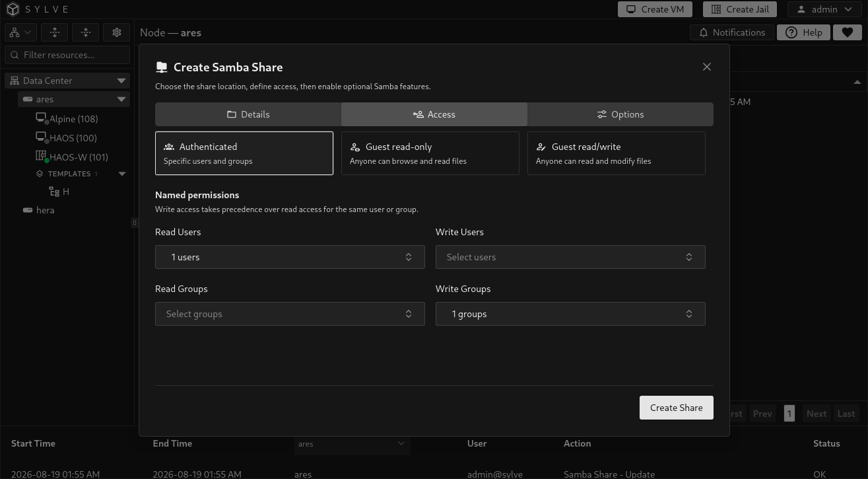
Task: Click the ares node icon
Action: coord(28,99)
